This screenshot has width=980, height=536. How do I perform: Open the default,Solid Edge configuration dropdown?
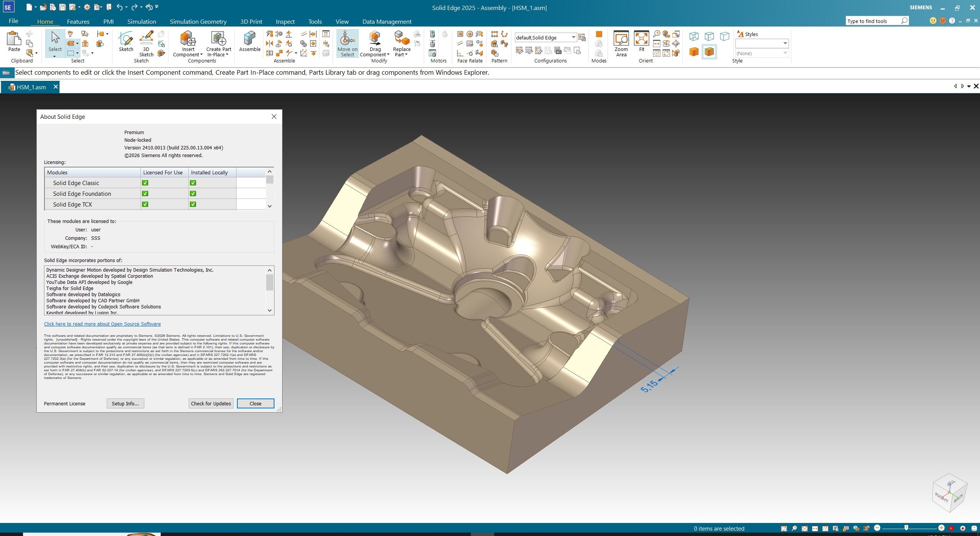coord(573,37)
